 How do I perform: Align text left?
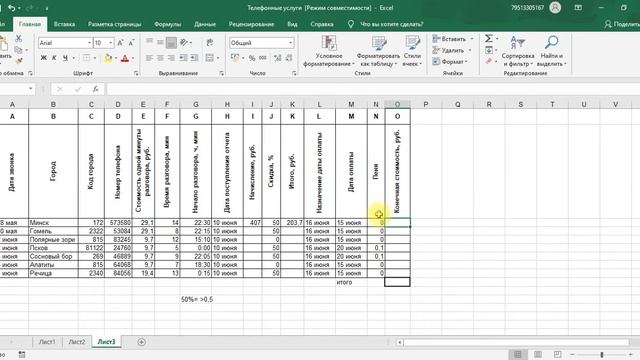(x=149, y=58)
